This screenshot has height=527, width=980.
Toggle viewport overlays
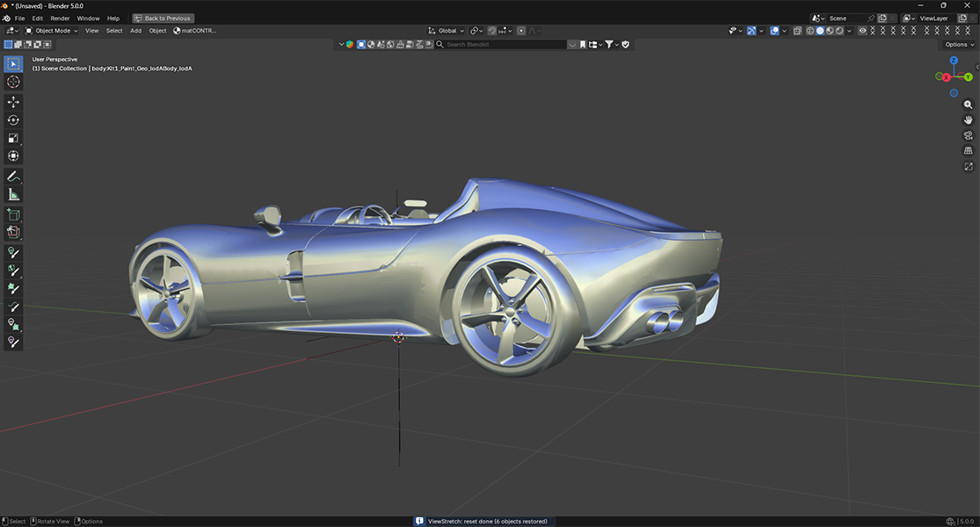774,31
